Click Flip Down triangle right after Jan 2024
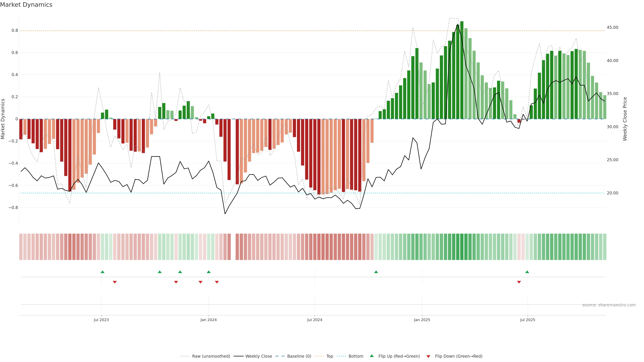 217,282
